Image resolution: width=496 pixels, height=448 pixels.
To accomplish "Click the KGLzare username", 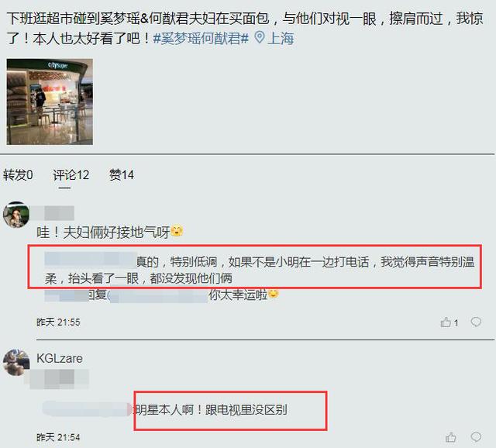I will tap(60, 358).
